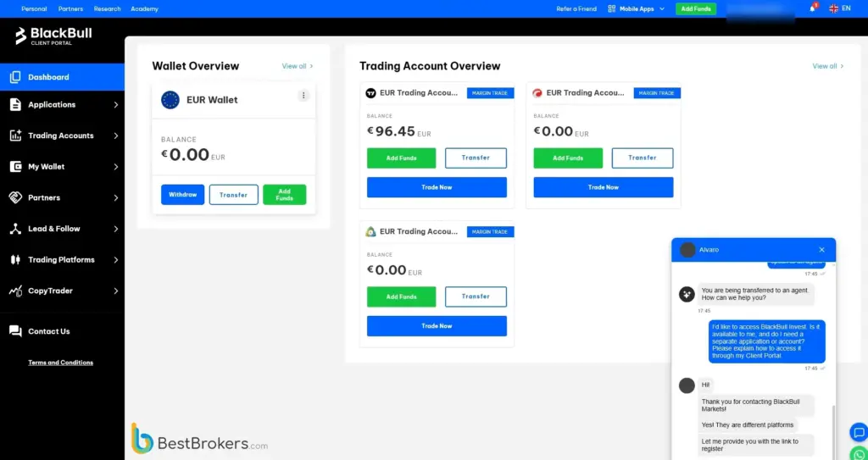Expand the Lead & Follow submenu chevron

pos(115,229)
